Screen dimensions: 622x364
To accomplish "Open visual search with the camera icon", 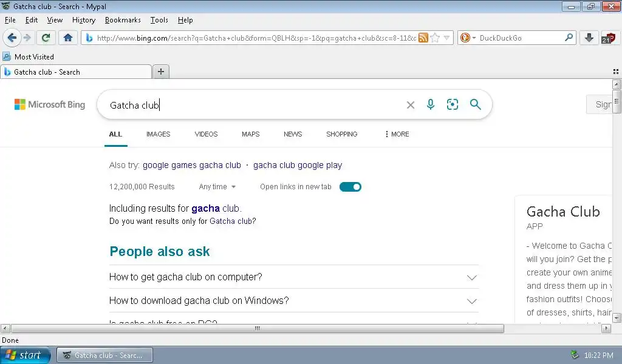I will [x=452, y=104].
